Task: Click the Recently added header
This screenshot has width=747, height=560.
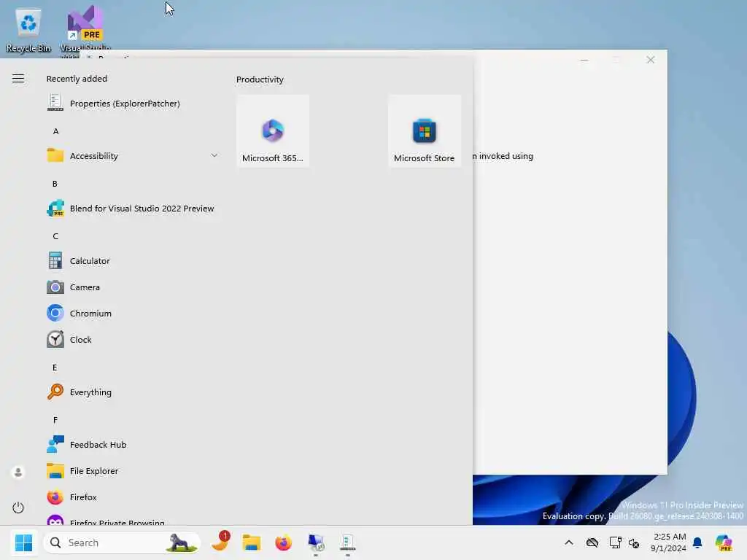Action: [77, 79]
